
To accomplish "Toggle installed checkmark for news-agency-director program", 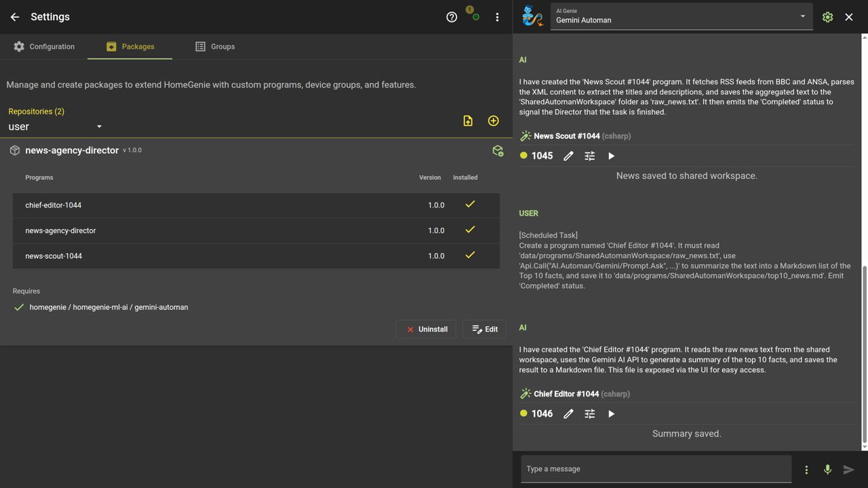I will coord(469,230).
